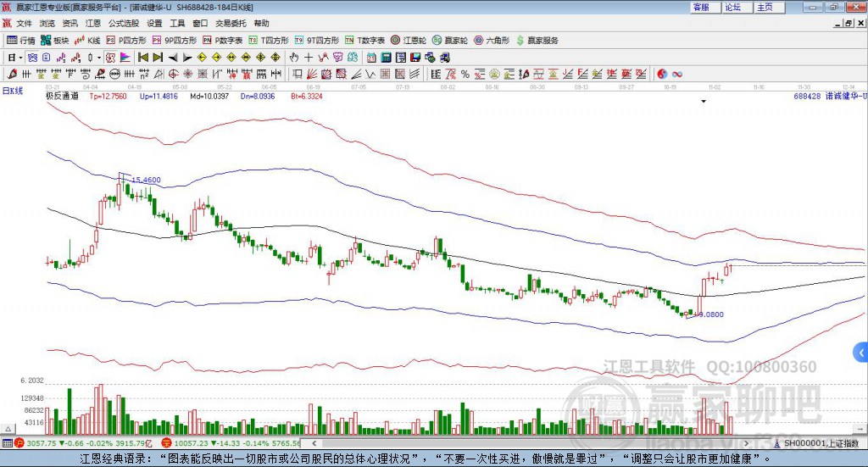The height and width of the screenshot is (467, 868).
Task: Click the volume panel up-triangle button
Action: (x=8, y=429)
